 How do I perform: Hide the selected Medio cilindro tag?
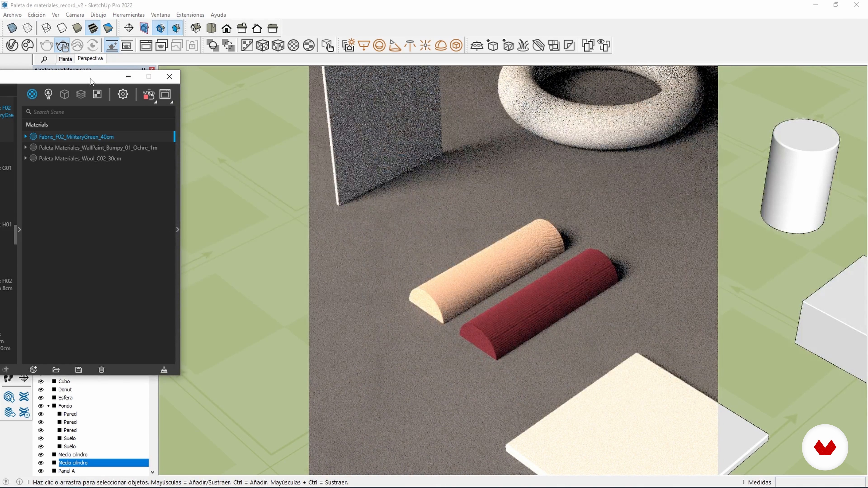click(x=41, y=462)
